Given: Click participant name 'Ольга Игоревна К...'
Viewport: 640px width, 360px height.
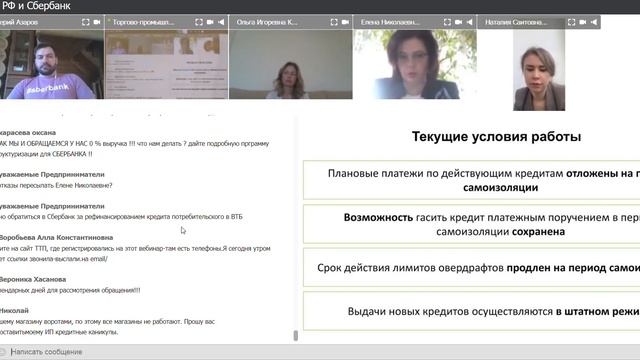Looking at the screenshot, I should tap(267, 22).
